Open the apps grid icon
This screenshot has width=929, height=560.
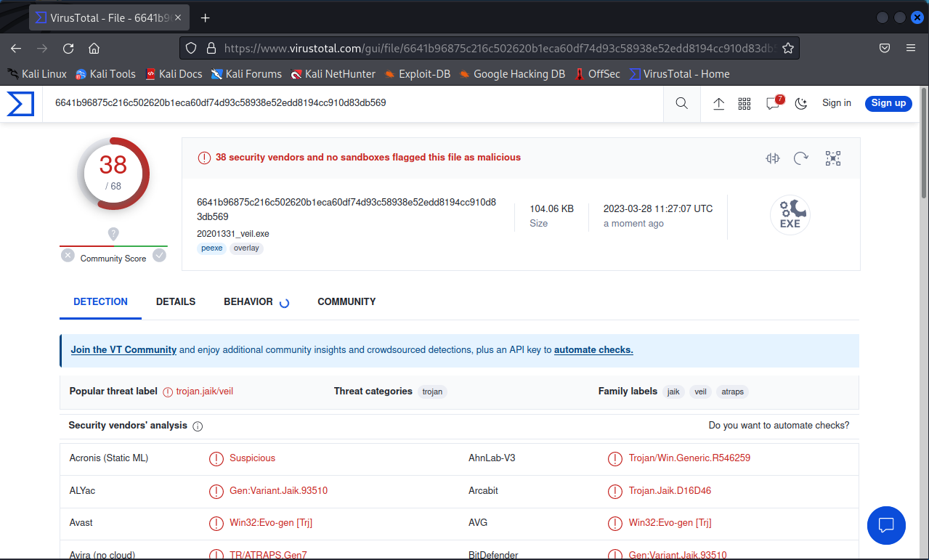coord(745,103)
